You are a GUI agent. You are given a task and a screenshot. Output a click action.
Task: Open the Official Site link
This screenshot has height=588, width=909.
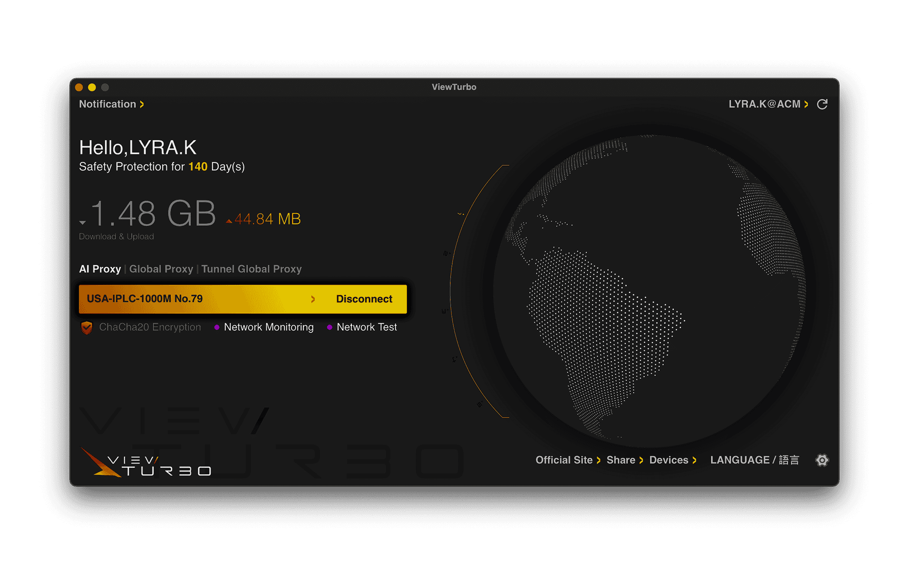(x=568, y=460)
